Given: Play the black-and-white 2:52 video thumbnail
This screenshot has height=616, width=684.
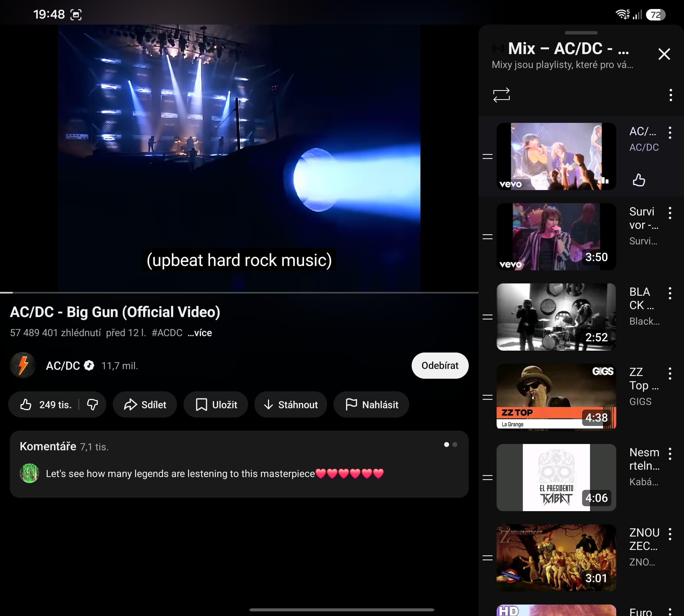Looking at the screenshot, I should (556, 317).
